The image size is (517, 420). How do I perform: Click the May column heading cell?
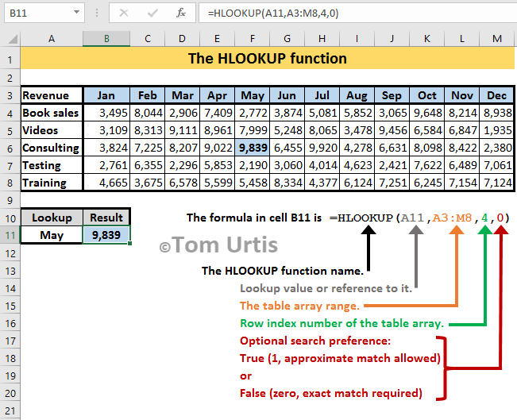tap(253, 95)
